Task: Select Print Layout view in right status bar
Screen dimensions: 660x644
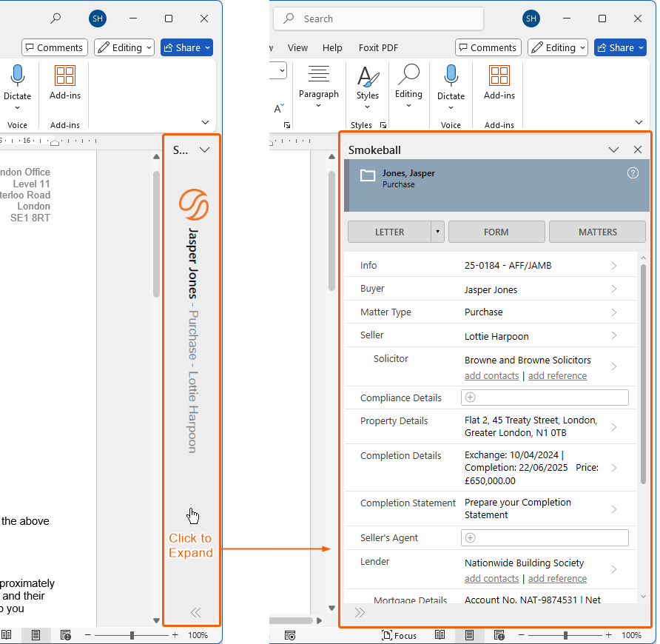Action: tap(469, 634)
